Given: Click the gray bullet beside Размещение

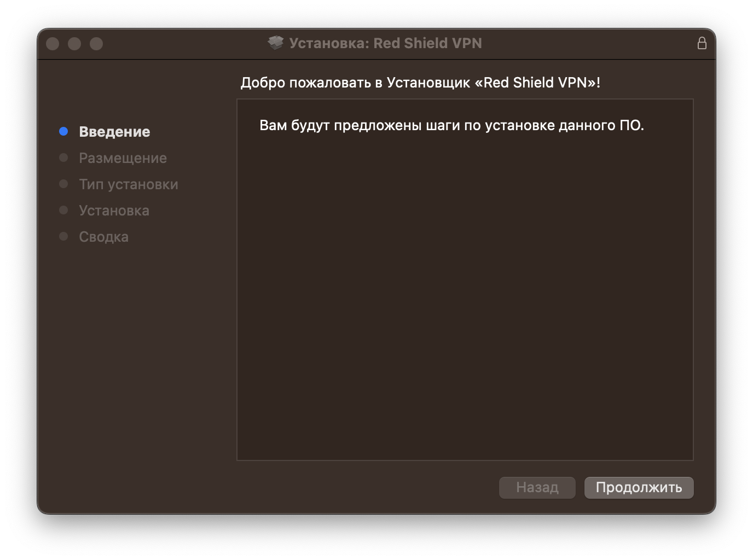Looking at the screenshot, I should click(x=63, y=157).
